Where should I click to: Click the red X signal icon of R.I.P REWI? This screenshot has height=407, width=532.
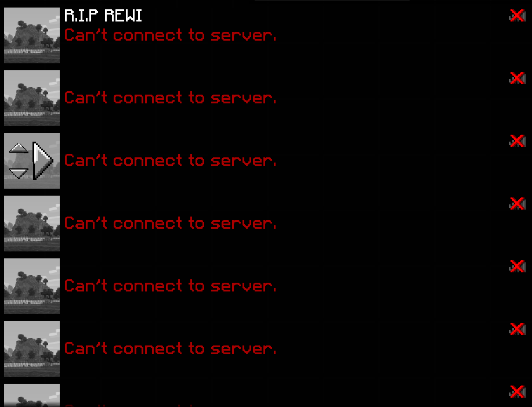point(517,16)
